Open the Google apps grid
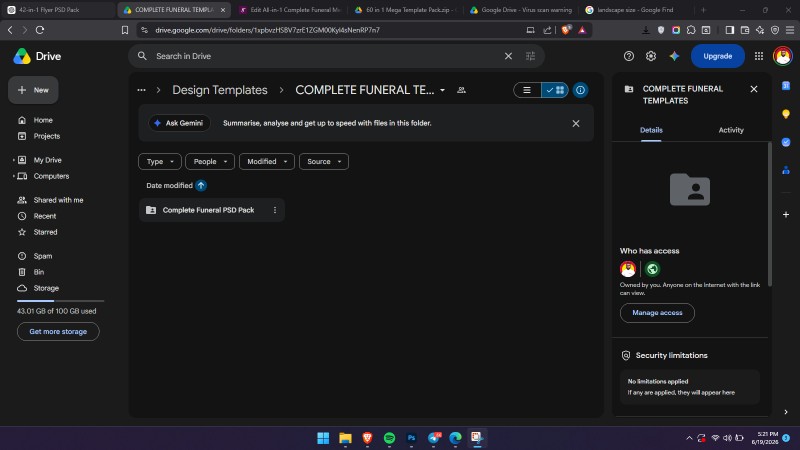 pos(759,56)
